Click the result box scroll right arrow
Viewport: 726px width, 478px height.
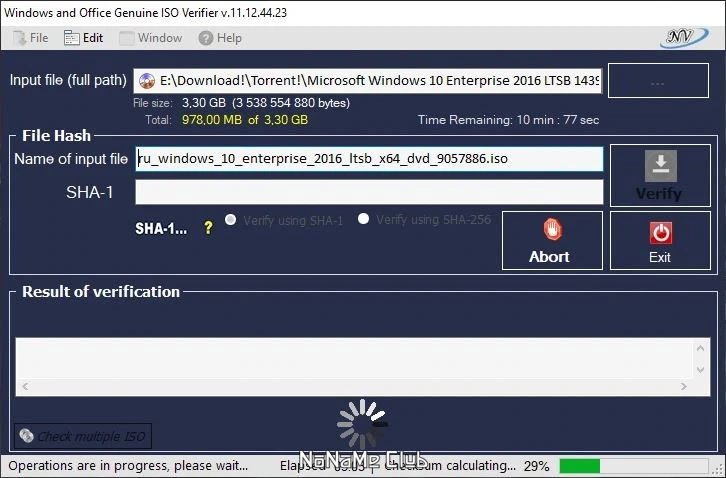pos(683,386)
